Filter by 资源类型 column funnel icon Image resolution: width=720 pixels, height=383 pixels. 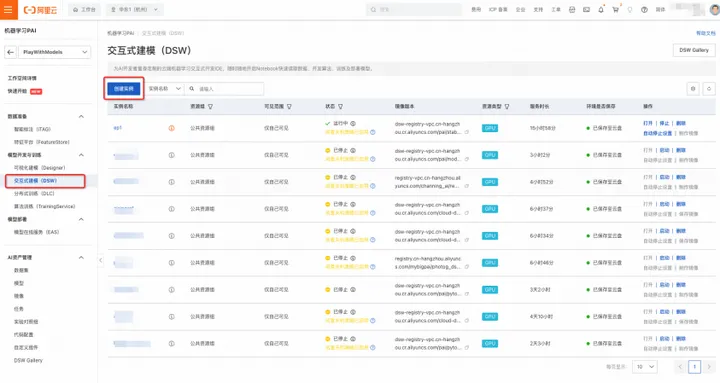pyautogui.click(x=507, y=107)
